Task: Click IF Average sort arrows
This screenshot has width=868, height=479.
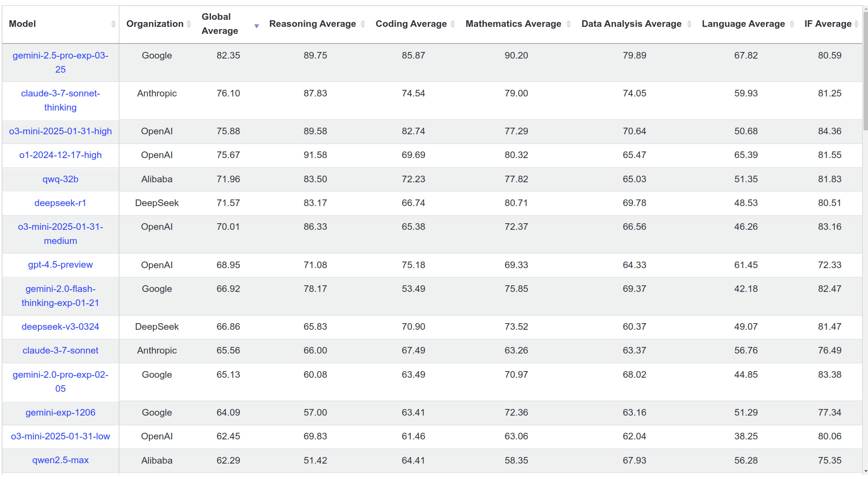Action: (x=857, y=24)
